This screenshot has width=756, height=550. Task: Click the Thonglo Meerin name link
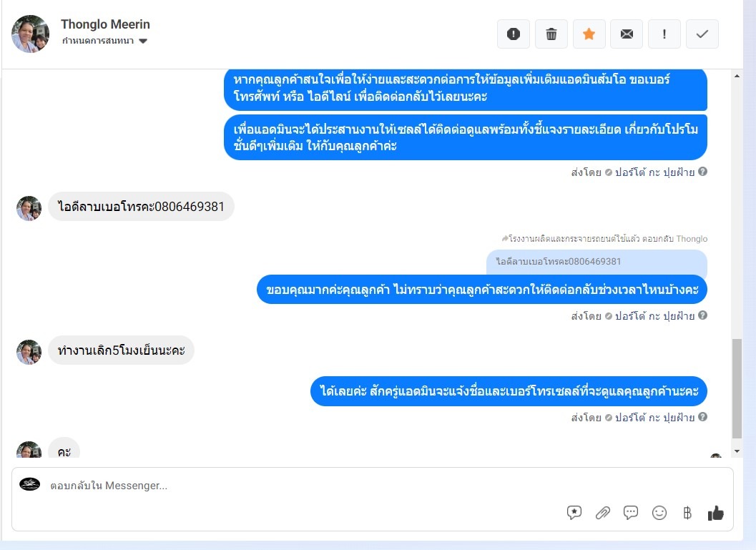point(105,24)
